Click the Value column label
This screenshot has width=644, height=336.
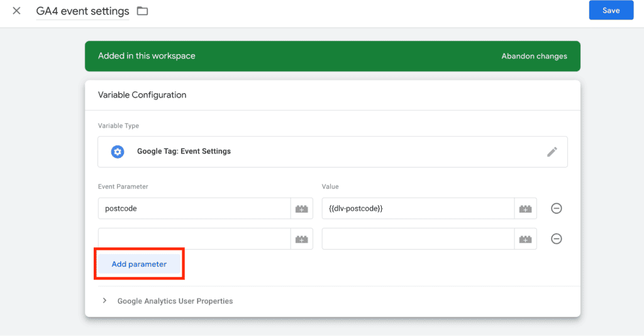pyautogui.click(x=330, y=186)
